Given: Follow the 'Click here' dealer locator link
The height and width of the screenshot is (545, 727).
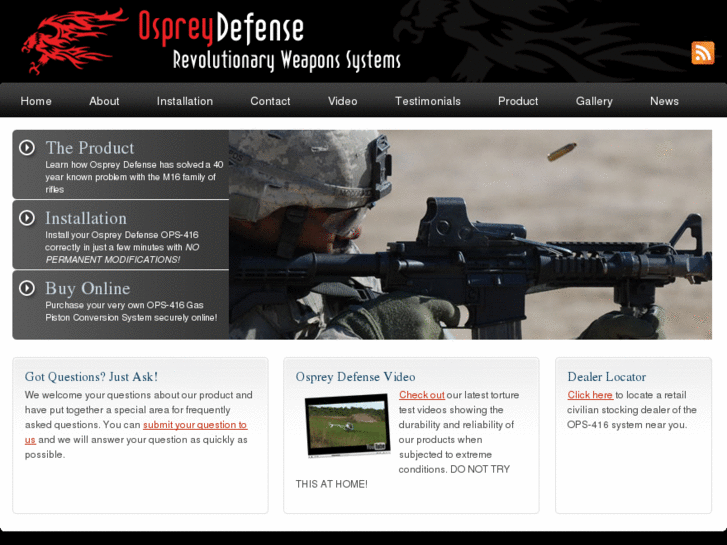Looking at the screenshot, I should coord(590,395).
